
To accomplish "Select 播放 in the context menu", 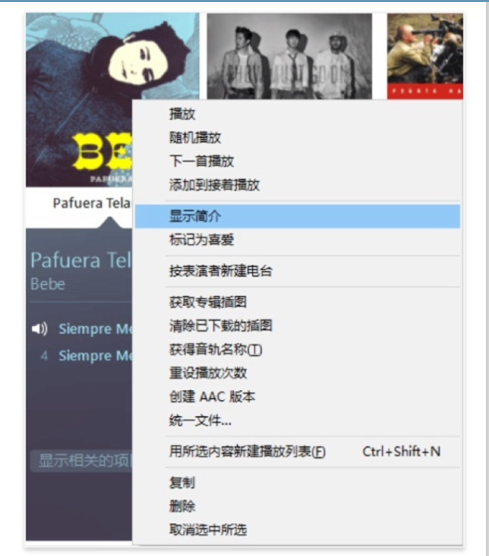I will 298,114.
